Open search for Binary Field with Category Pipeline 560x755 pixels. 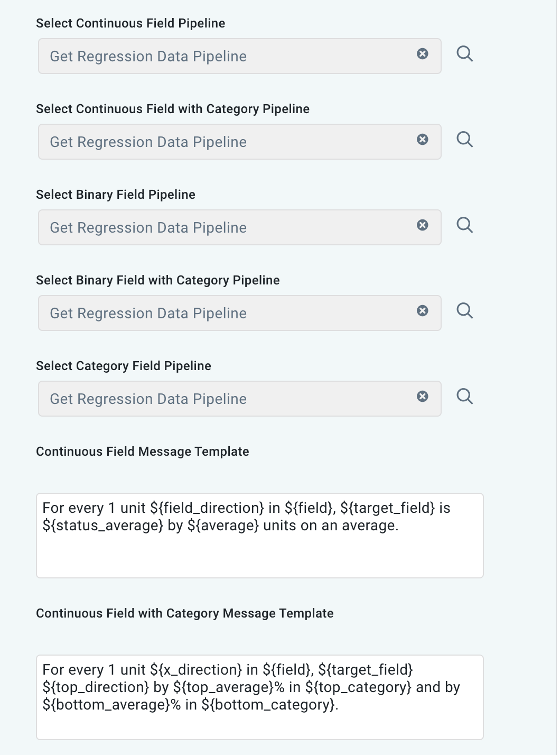465,310
